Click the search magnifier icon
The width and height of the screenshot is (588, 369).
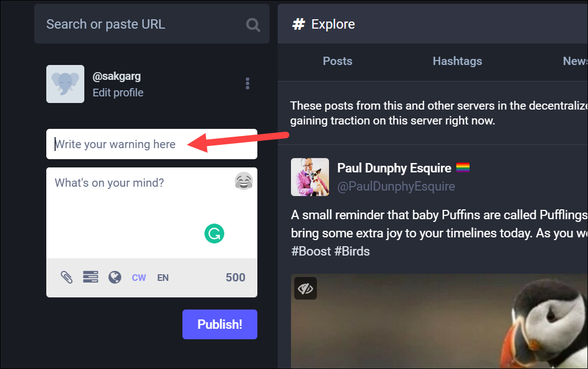253,25
